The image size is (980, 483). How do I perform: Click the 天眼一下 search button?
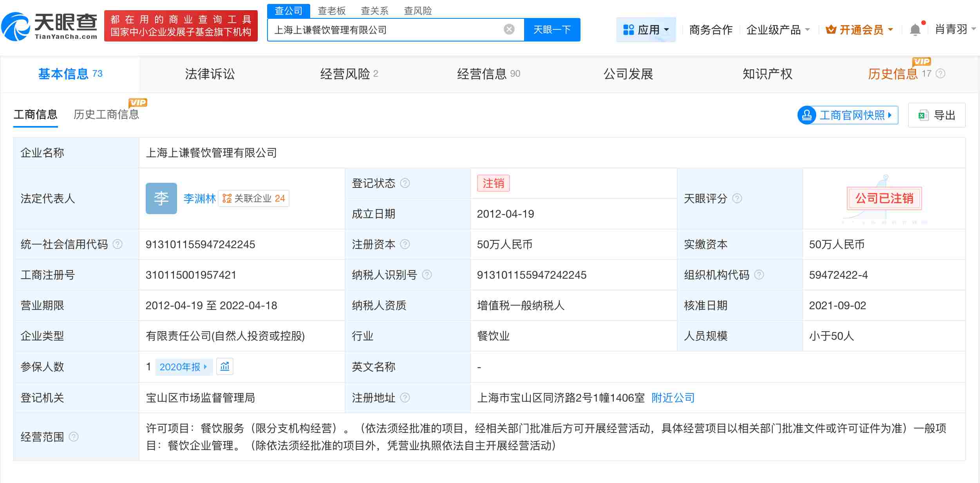[551, 29]
